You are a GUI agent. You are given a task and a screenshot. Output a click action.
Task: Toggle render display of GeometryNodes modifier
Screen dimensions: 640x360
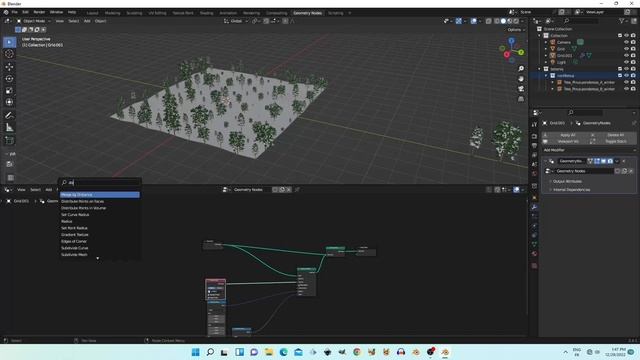(x=610, y=161)
